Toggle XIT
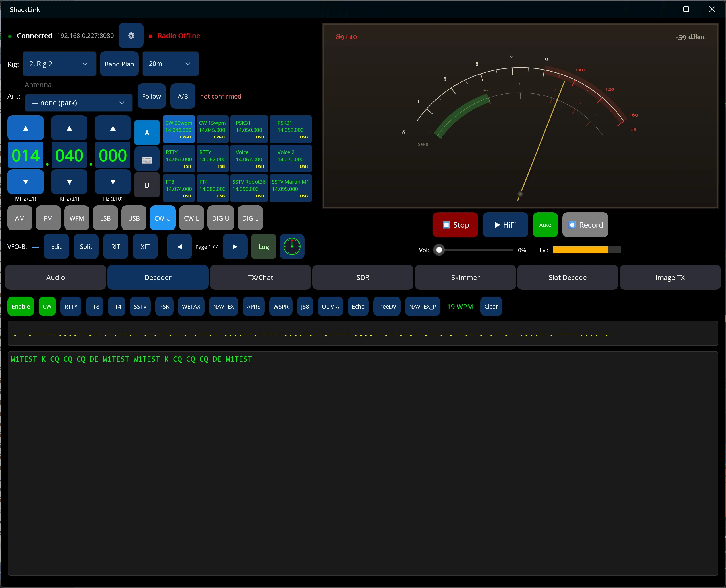The width and height of the screenshot is (726, 588). pyautogui.click(x=145, y=247)
